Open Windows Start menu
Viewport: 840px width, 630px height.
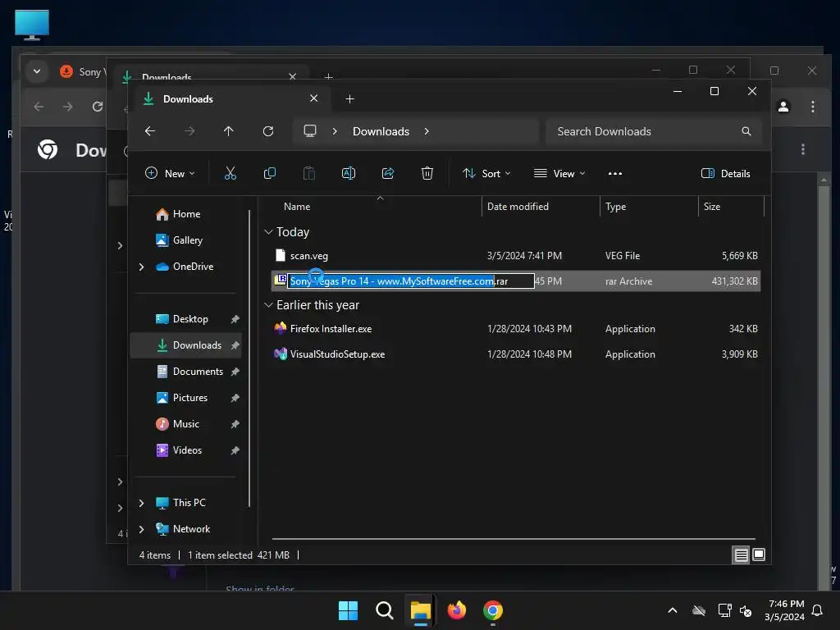click(x=348, y=610)
